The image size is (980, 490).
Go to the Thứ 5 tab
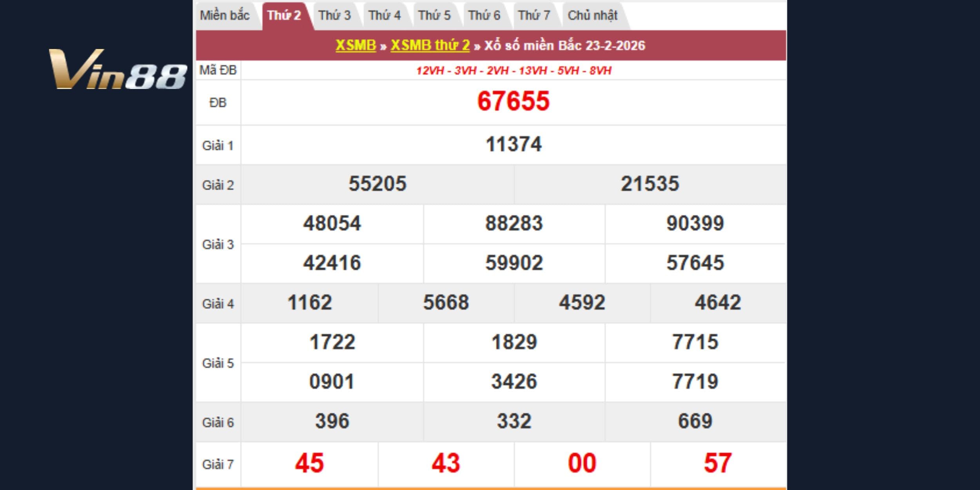point(434,16)
